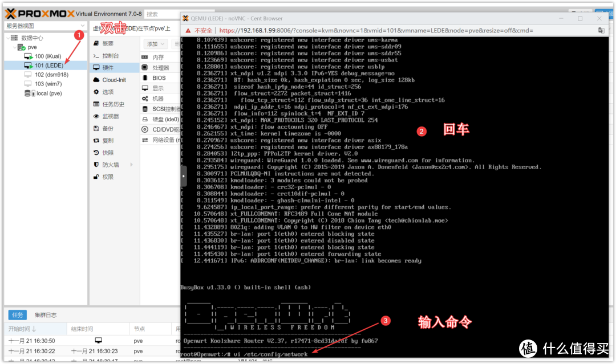The height and width of the screenshot is (364, 616).
Task: Click the 控制台 terminal prompt icon
Action: click(x=96, y=56)
